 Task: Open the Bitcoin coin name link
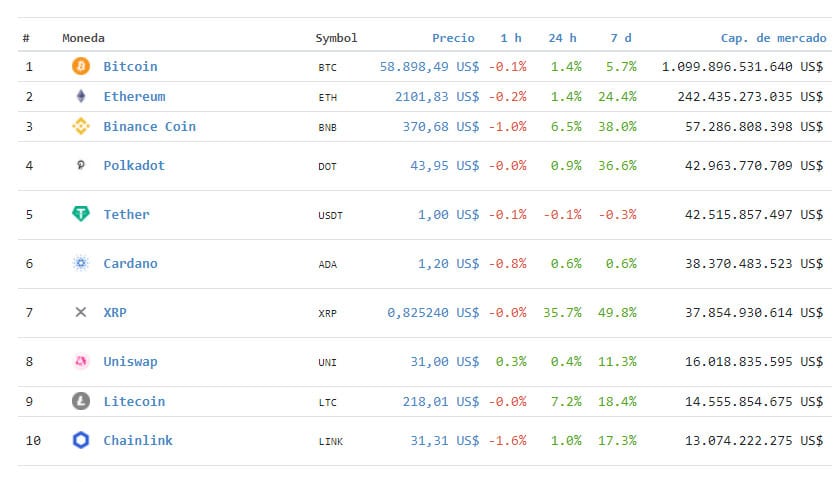[130, 67]
